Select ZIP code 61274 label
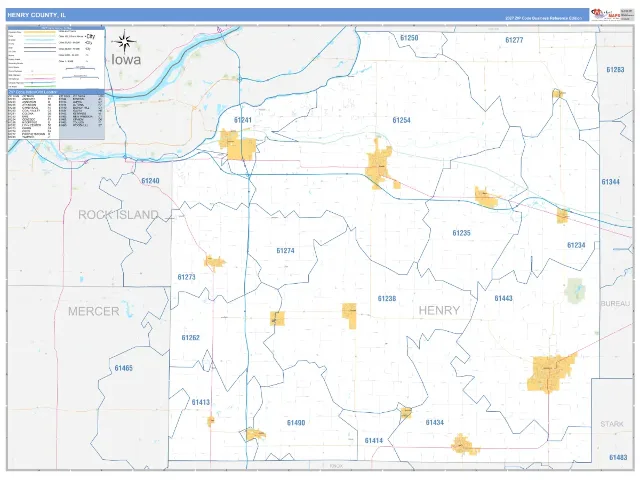 pos(285,251)
